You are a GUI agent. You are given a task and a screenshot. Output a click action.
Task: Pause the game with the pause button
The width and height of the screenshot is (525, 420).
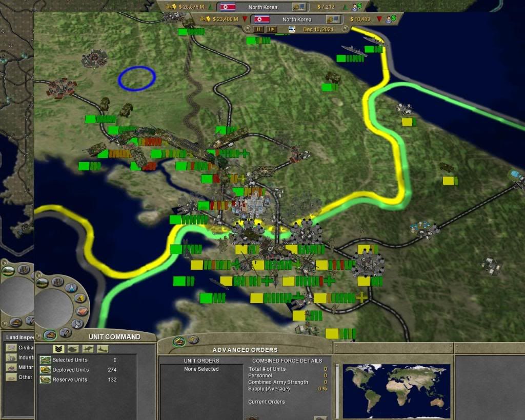[258, 29]
